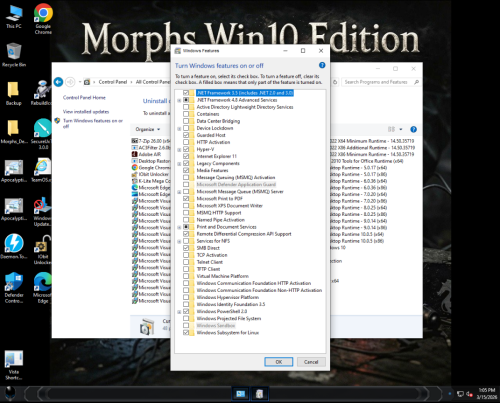Select the Morphs_De... folder on the desktop
500x403 pixels.
(x=13, y=132)
